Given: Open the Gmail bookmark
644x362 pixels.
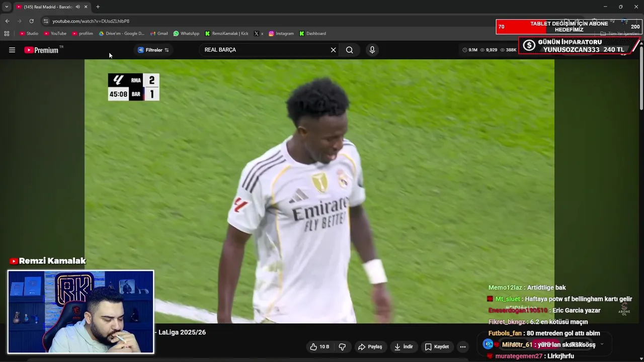Looking at the screenshot, I should click(x=159, y=34).
